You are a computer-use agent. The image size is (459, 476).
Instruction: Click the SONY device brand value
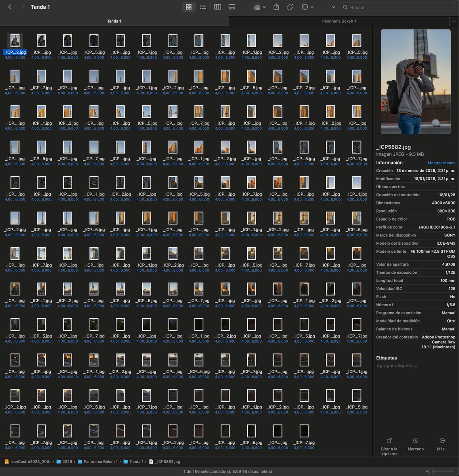point(449,235)
